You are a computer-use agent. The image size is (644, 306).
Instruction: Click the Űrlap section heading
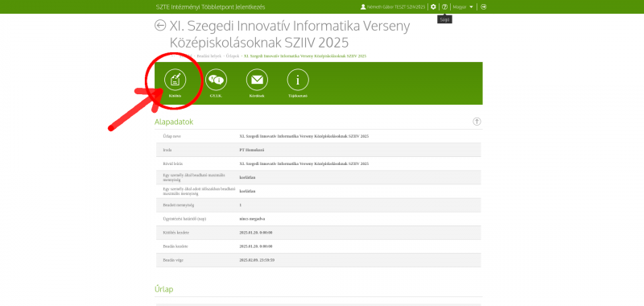coord(164,289)
